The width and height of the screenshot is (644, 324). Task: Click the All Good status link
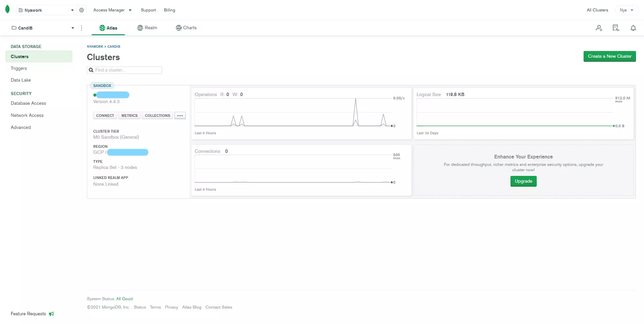tap(124, 299)
